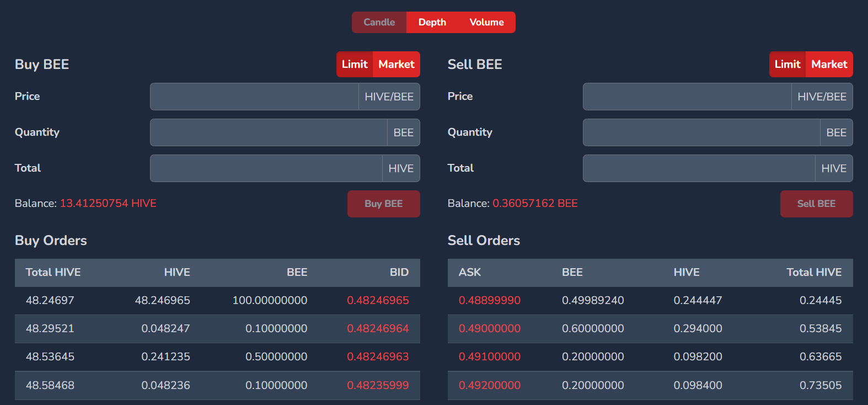Select bid price 0.48246963 in Buy Orders
Viewport: 868px width, 405px height.
pos(378,357)
